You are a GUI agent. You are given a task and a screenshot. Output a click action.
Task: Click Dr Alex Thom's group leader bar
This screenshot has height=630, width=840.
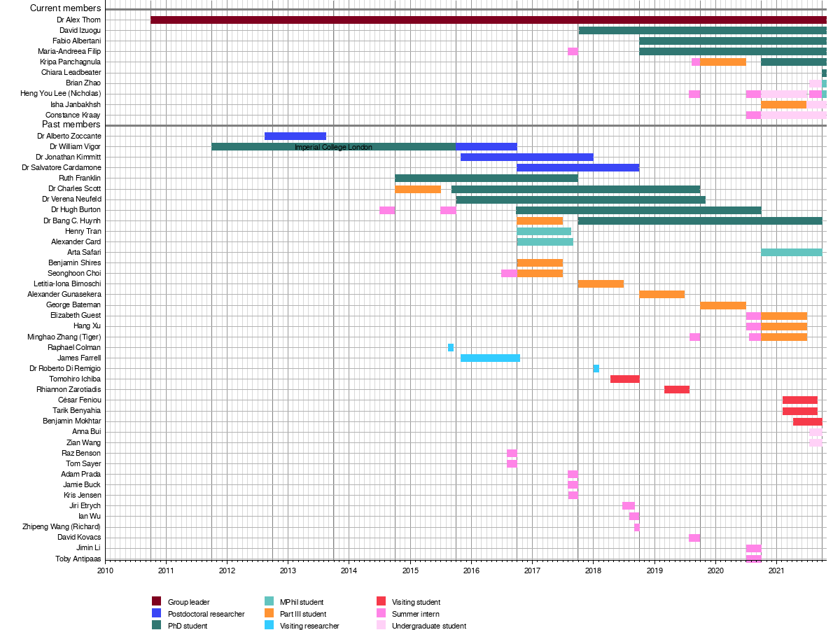[x=488, y=20]
